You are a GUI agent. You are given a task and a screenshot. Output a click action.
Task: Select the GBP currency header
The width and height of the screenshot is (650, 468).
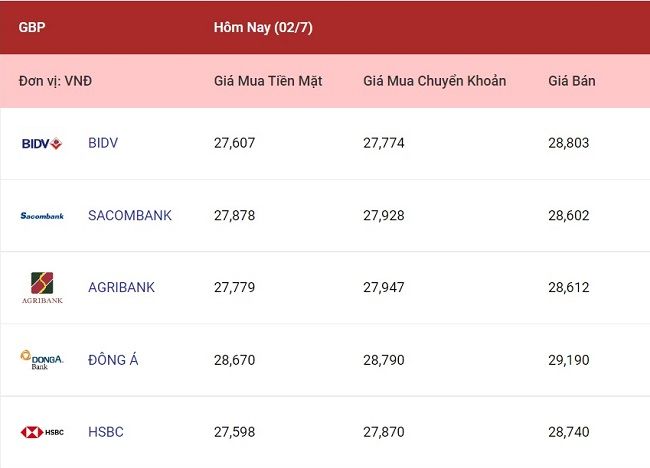[32, 27]
